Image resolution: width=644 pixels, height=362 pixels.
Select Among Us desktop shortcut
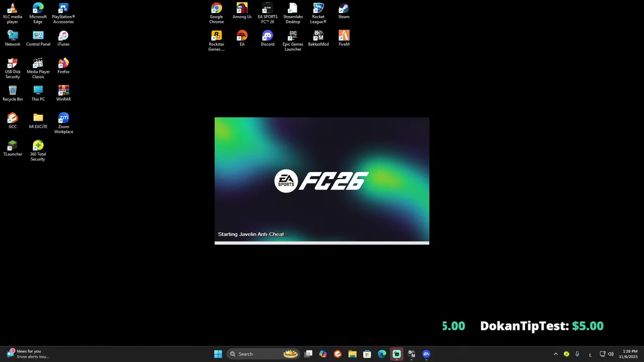pyautogui.click(x=242, y=11)
